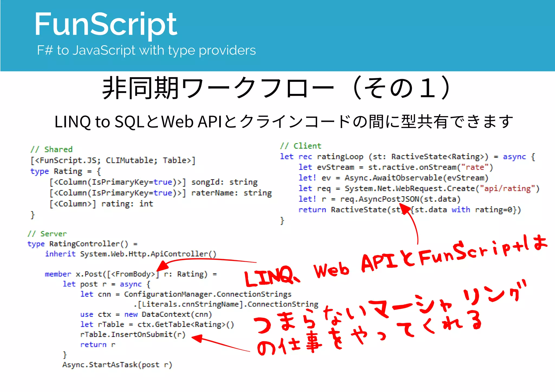
Task: Click the '// Client' comment line
Action: (301, 146)
